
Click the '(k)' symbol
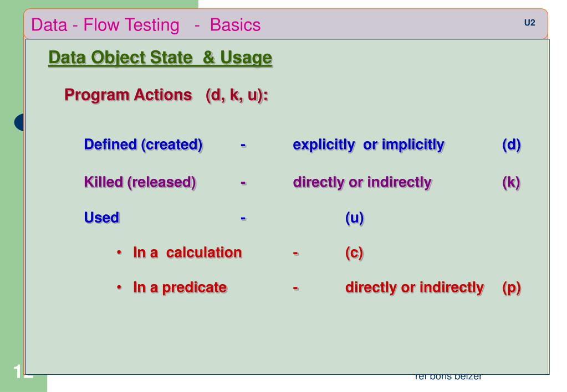pos(511,182)
